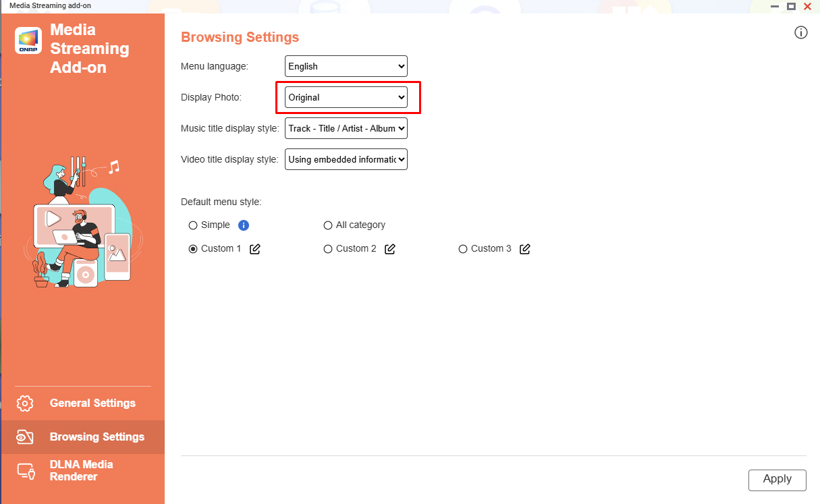The width and height of the screenshot is (820, 504).
Task: Click the QNAP logo icon in sidebar
Action: 28,40
